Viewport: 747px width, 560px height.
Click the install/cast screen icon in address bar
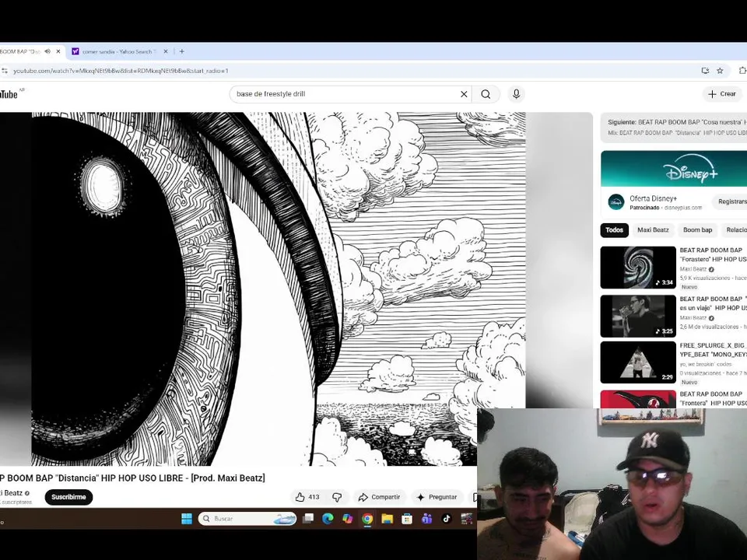(705, 71)
